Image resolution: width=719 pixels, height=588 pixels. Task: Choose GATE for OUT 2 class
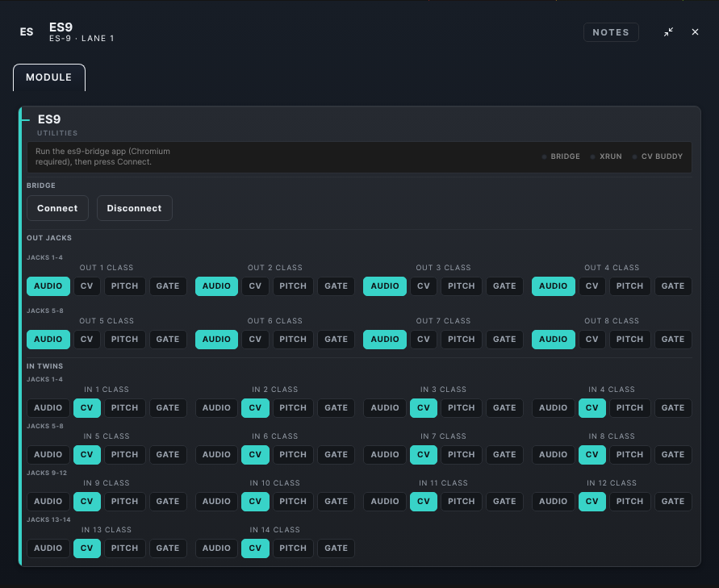tap(337, 286)
